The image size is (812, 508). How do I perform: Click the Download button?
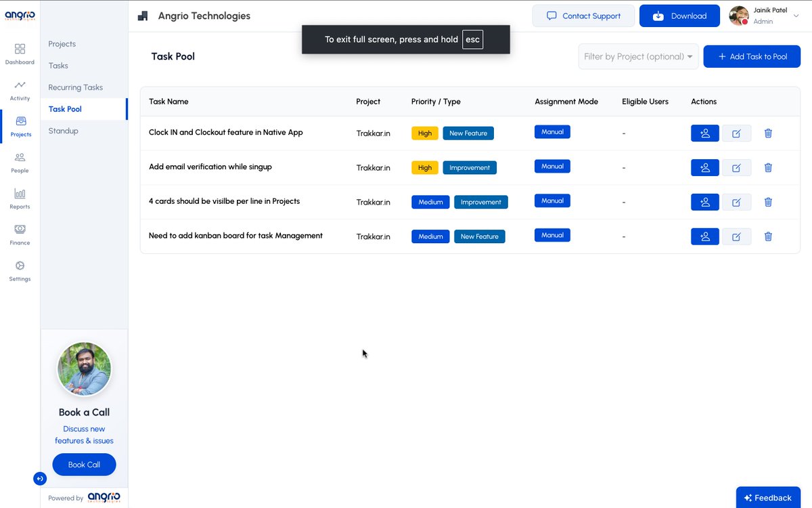click(x=679, y=16)
